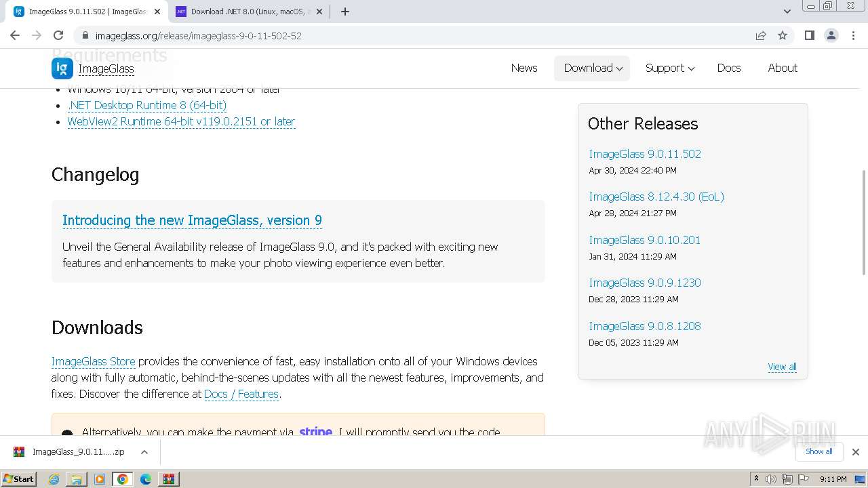The height and width of the screenshot is (488, 868).
Task: Click the Downloads heading
Action: click(97, 327)
